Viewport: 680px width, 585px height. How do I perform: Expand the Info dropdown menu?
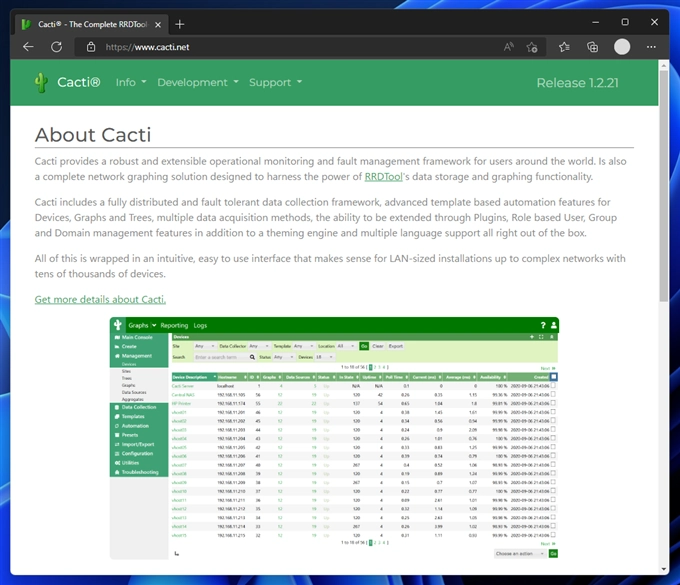pyautogui.click(x=131, y=82)
